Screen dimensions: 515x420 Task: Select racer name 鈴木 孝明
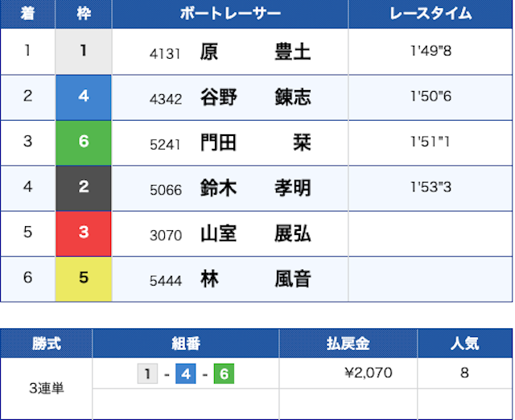(x=255, y=187)
